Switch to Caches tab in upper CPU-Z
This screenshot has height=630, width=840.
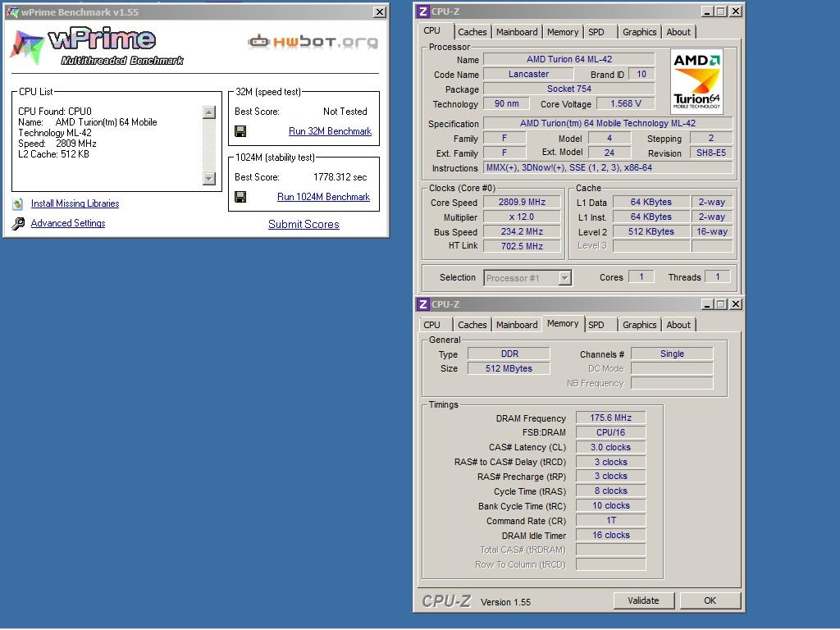[472, 32]
